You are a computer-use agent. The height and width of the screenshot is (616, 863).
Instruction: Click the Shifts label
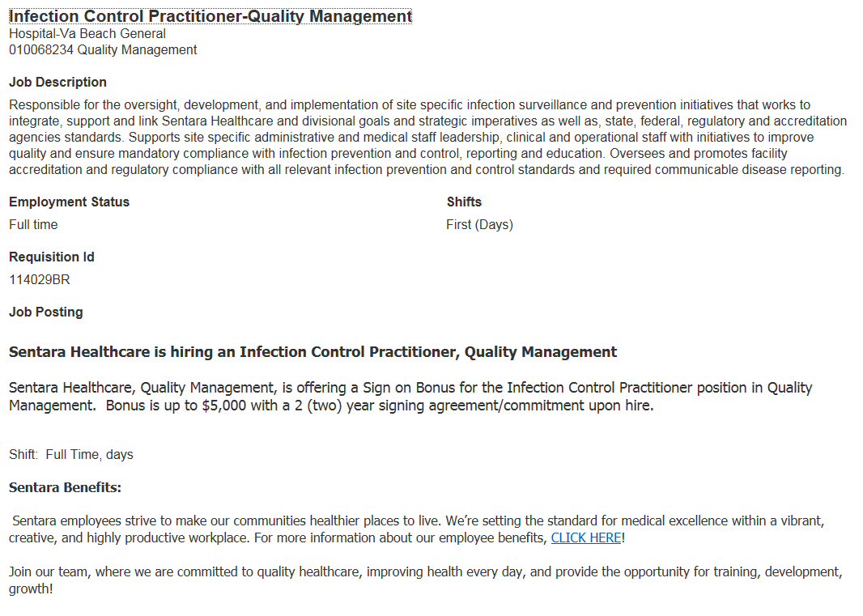[464, 202]
